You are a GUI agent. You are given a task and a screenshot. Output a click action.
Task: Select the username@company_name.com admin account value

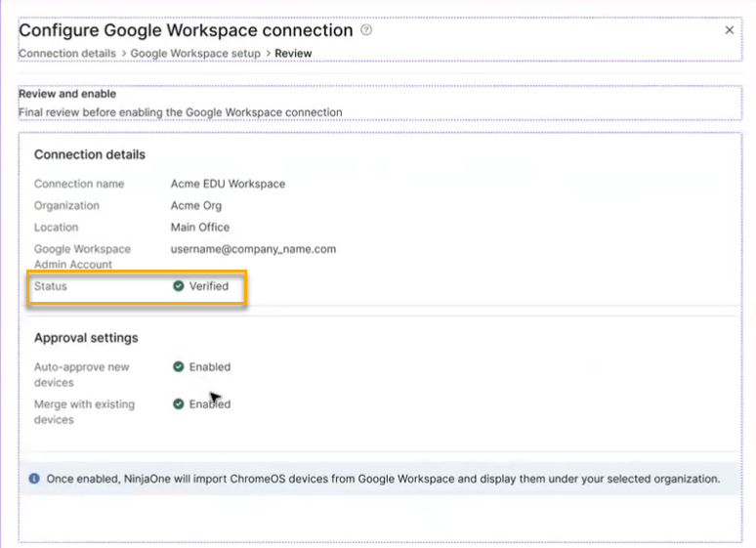click(253, 249)
